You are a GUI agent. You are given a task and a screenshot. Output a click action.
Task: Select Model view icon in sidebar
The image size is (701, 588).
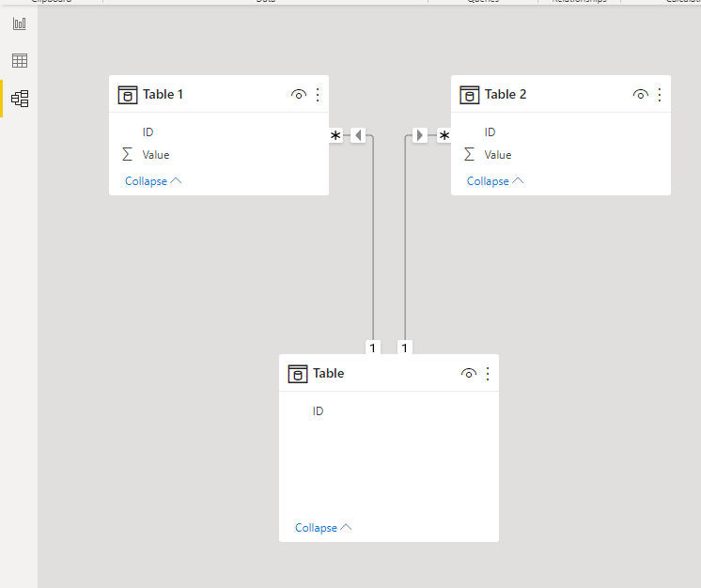20,99
